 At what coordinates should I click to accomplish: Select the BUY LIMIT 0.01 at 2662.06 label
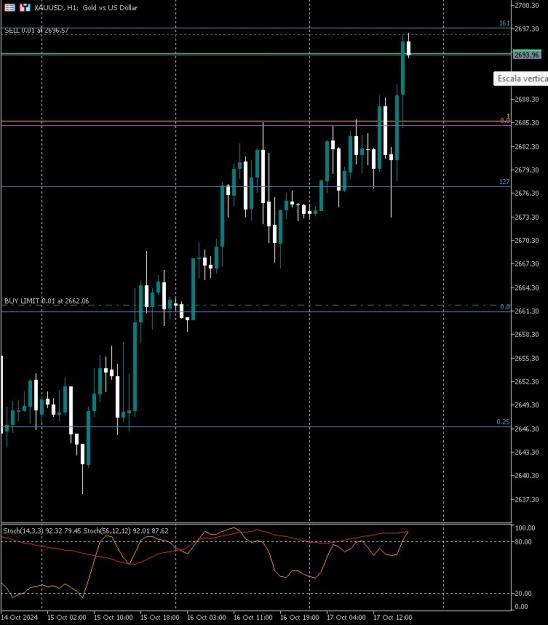[47, 301]
